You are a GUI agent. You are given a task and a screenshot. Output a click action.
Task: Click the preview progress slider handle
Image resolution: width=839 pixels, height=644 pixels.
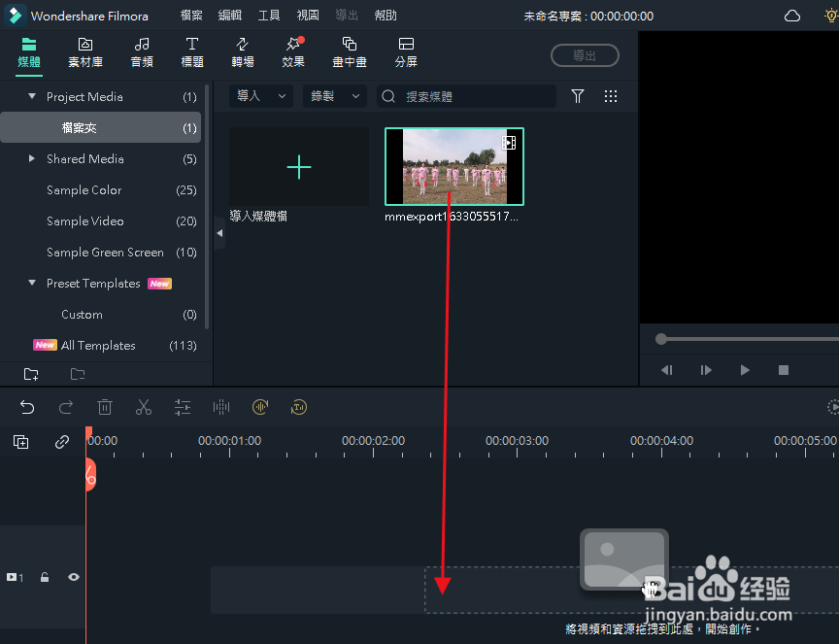[x=661, y=339]
